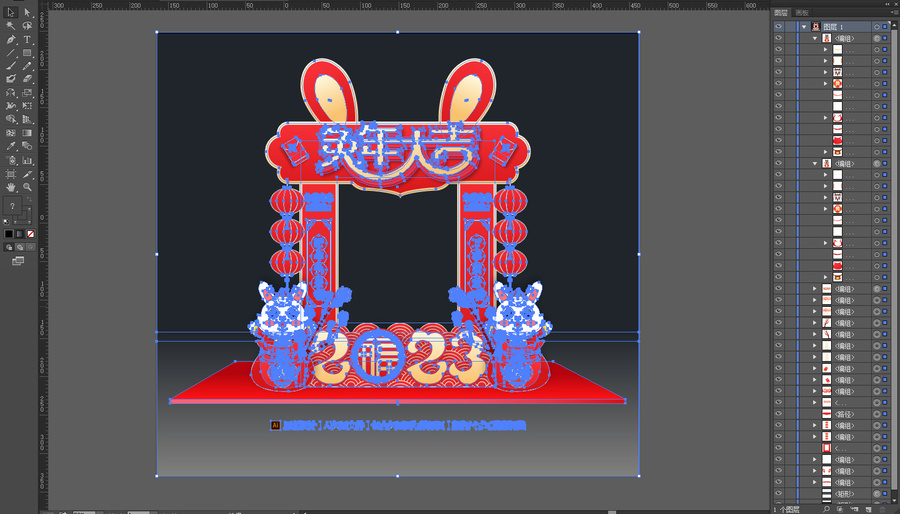Enable Draw Normal mode
Screen dimensions: 900x514
coord(9,247)
